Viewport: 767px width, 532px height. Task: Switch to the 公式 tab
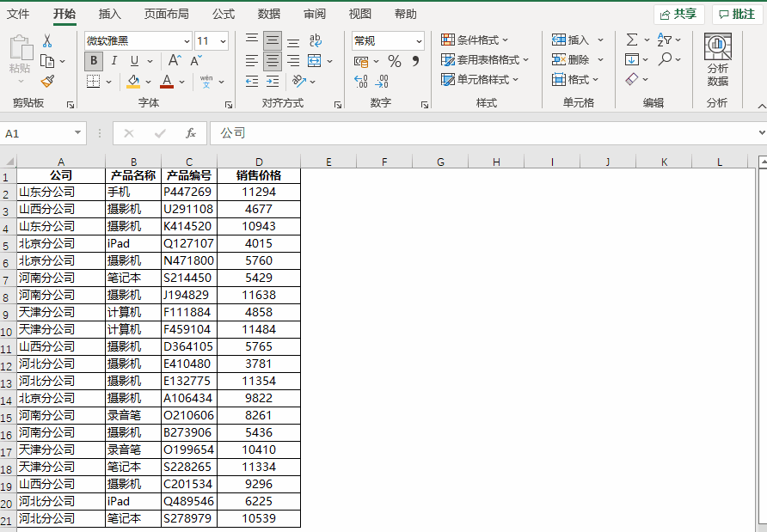[224, 14]
